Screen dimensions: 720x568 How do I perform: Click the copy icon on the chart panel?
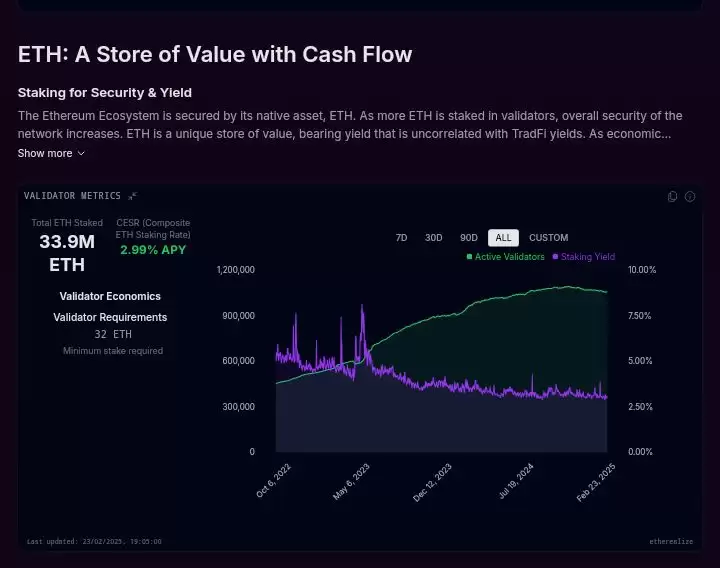click(x=673, y=197)
